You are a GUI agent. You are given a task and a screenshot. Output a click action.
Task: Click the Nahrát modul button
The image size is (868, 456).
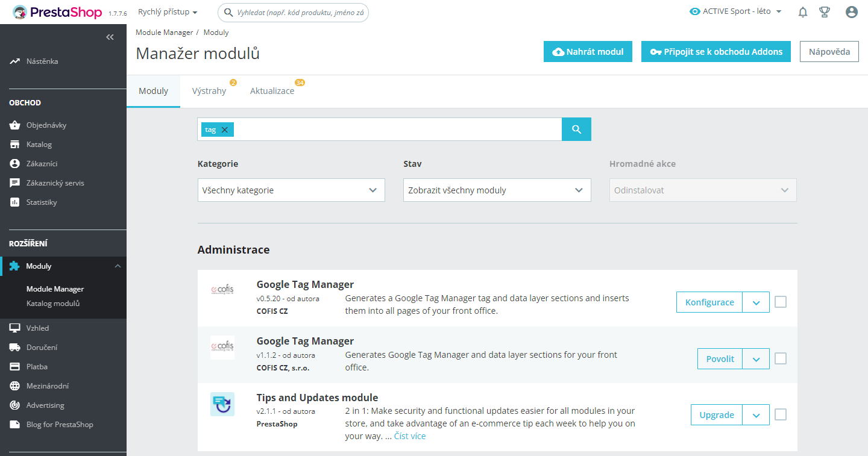tap(588, 52)
